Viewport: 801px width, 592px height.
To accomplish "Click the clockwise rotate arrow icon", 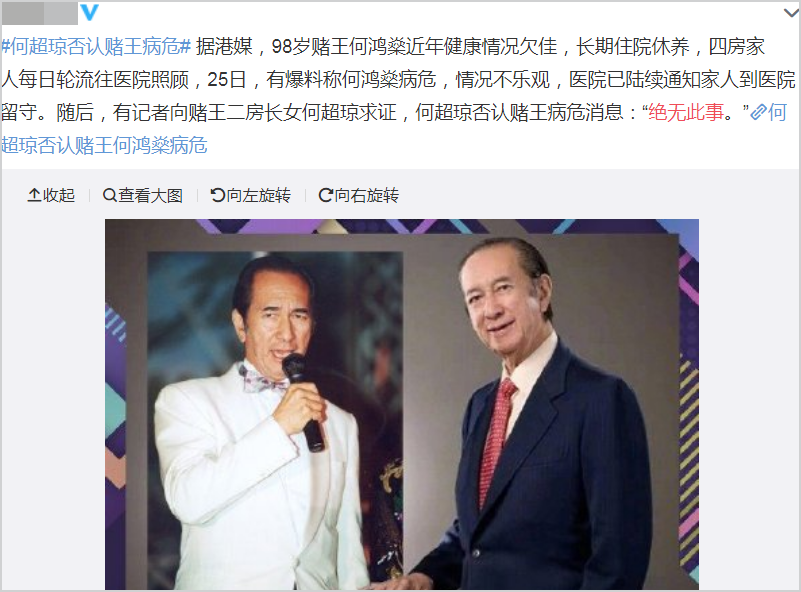I will tap(325, 195).
